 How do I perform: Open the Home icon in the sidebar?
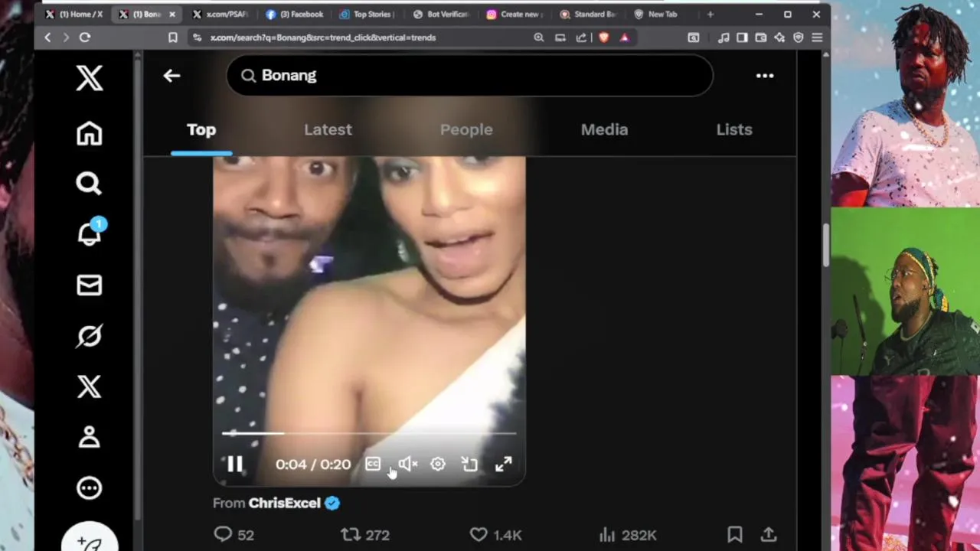[89, 133]
